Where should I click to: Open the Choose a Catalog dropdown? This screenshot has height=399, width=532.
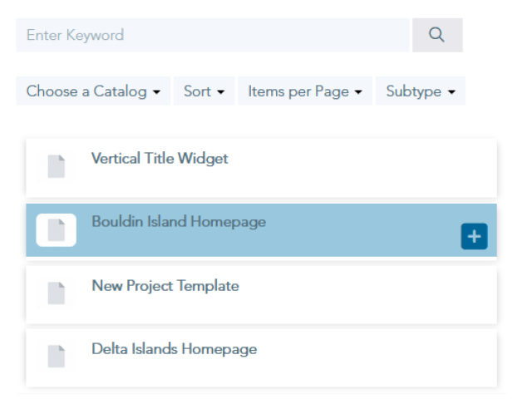(93, 91)
